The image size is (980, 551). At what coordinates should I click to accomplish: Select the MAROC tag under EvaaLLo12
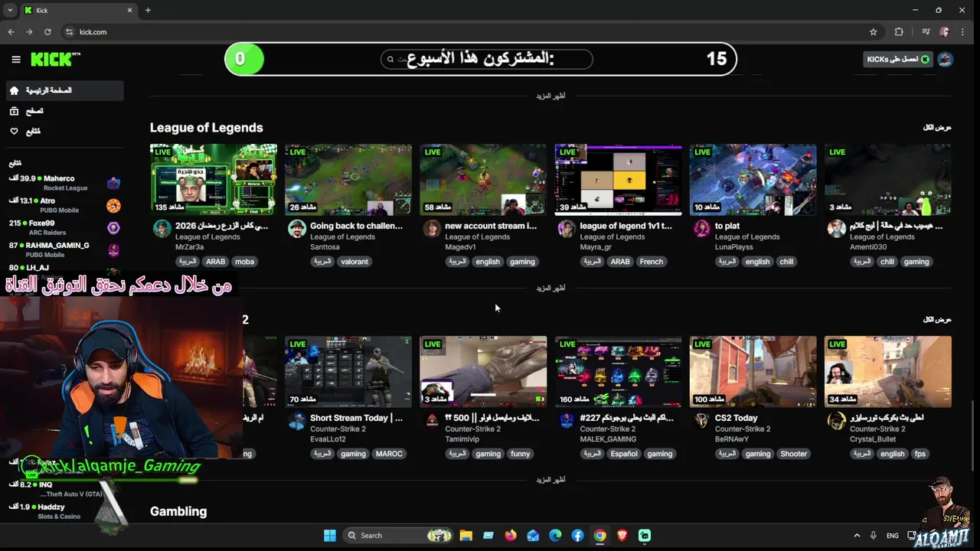[x=389, y=454]
